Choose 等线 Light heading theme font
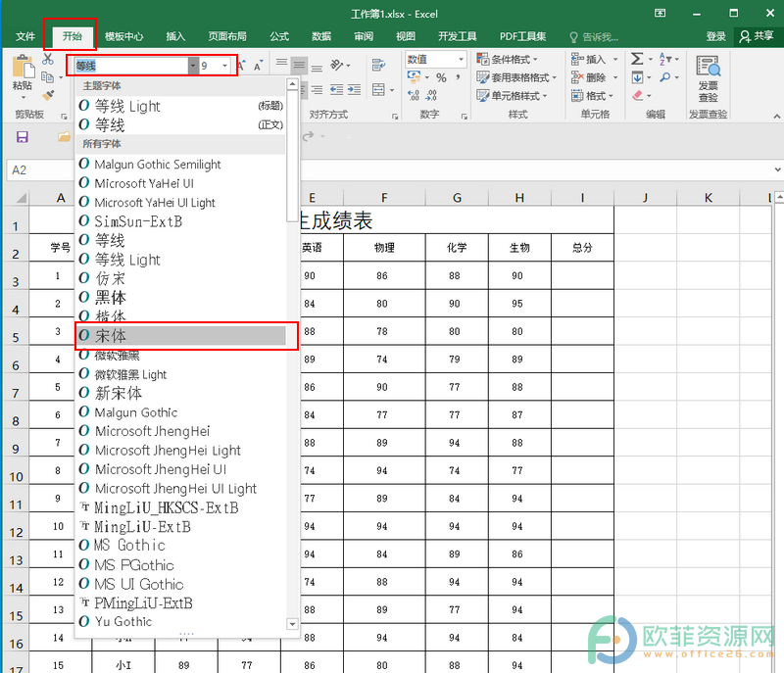This screenshot has width=784, height=673. point(181,106)
